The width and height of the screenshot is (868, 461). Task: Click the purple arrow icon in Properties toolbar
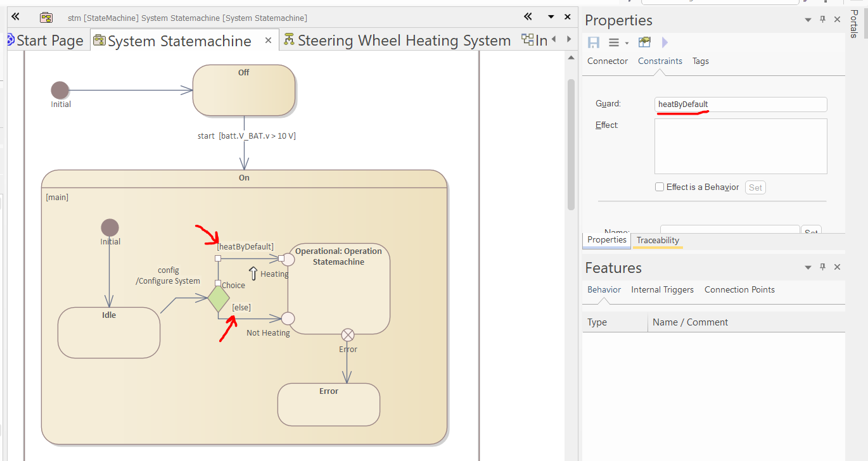coord(665,42)
